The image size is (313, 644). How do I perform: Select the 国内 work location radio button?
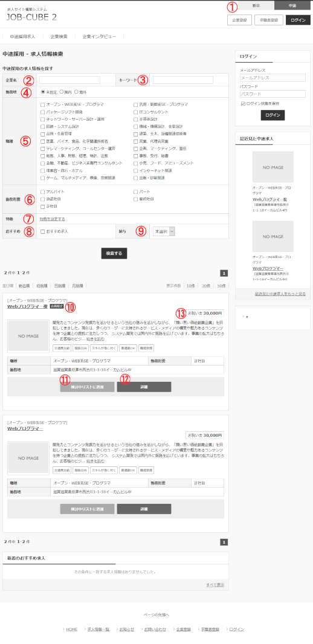[x=61, y=92]
